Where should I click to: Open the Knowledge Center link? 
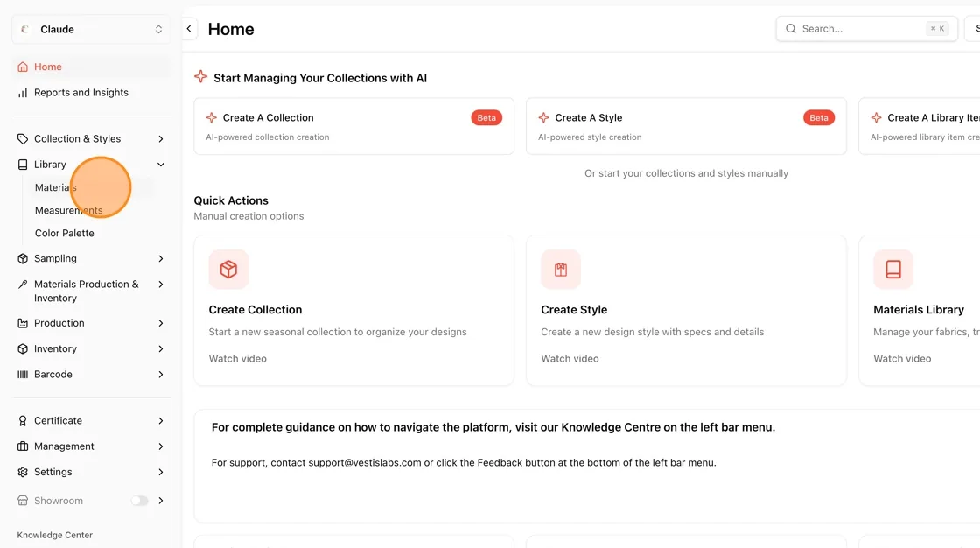55,536
